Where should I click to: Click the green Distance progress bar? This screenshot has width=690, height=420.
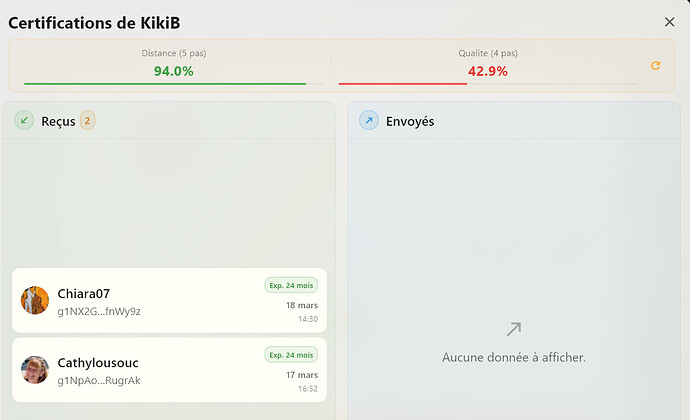pyautogui.click(x=165, y=84)
